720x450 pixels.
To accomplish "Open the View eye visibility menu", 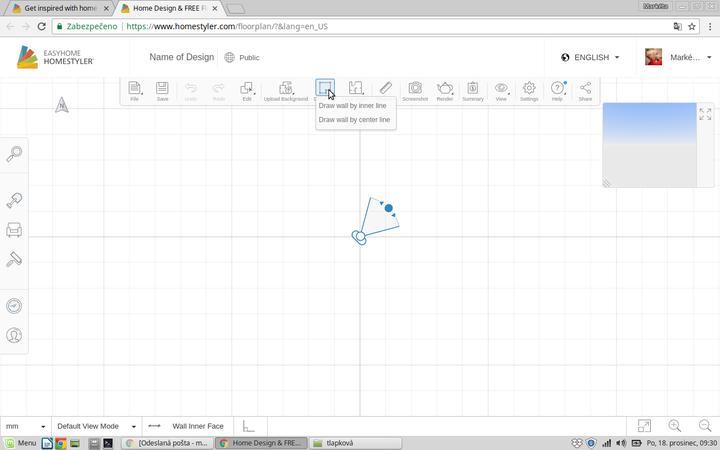I will click(x=501, y=90).
